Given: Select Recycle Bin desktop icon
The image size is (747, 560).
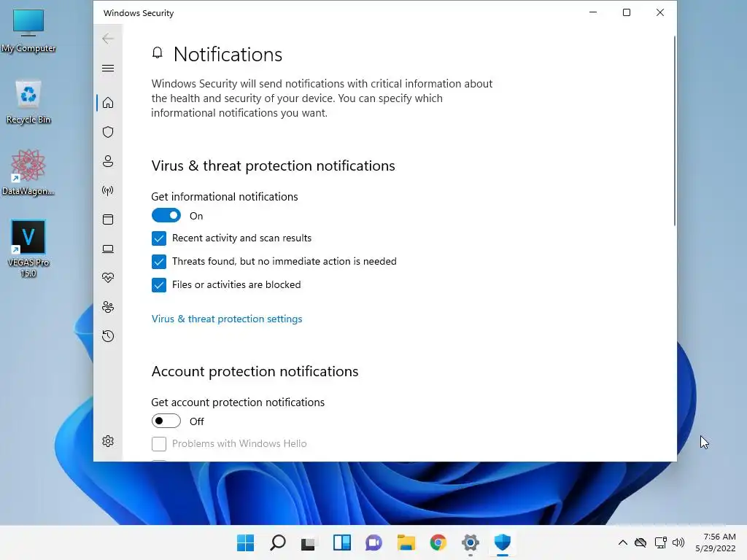Looking at the screenshot, I should point(28,102).
